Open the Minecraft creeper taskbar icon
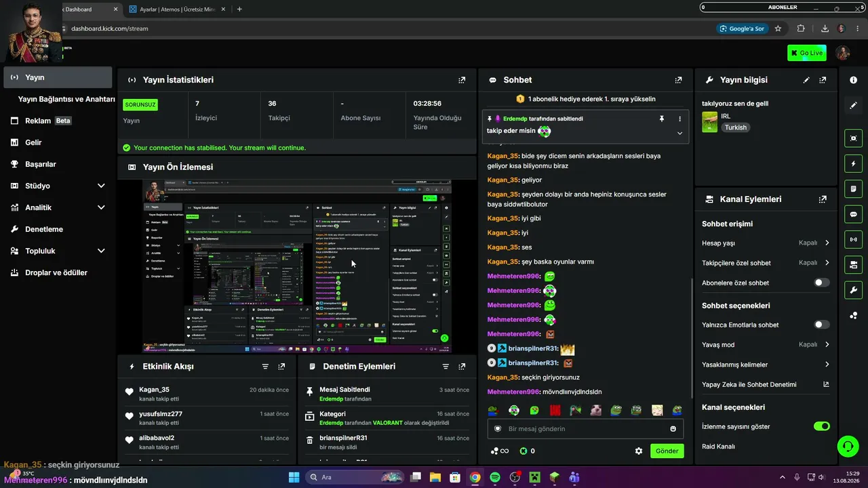 (534, 477)
